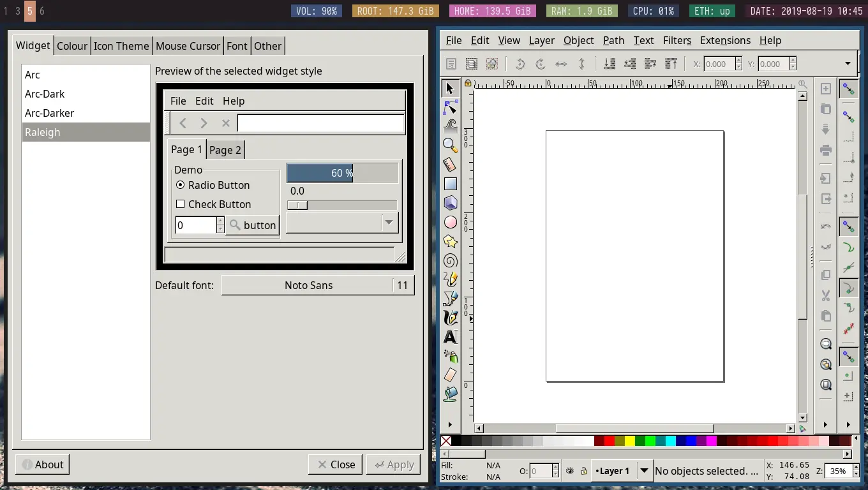868x490 pixels.
Task: Click Select all objects icon in tool controls
Action: pyautogui.click(x=451, y=64)
